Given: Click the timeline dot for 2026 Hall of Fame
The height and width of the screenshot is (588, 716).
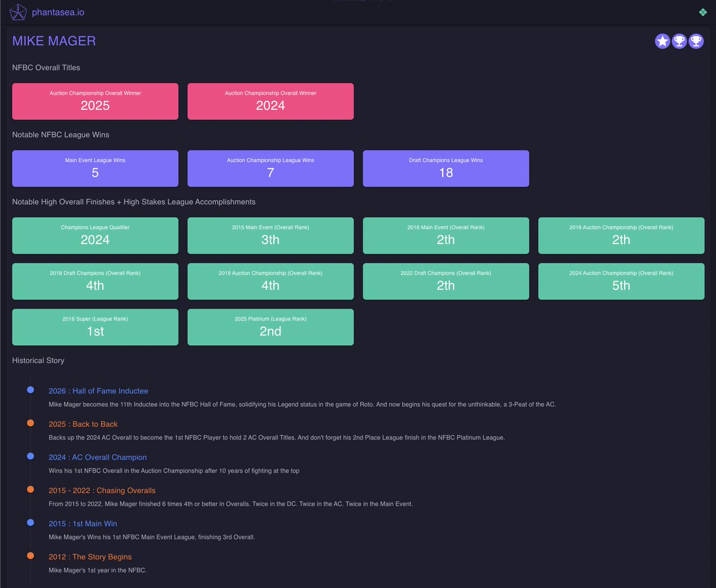Looking at the screenshot, I should [x=30, y=390].
